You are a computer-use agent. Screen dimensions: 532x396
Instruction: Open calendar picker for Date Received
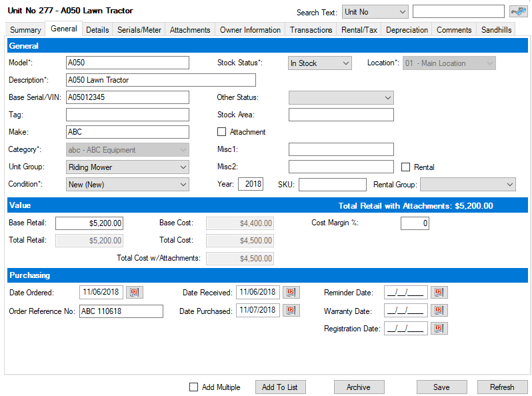(291, 292)
